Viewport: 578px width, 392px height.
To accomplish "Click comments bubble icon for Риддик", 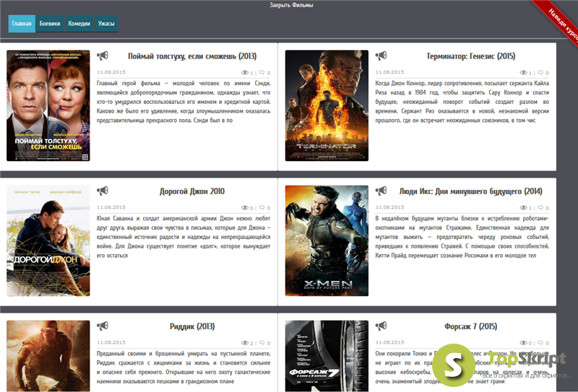I will (x=262, y=343).
